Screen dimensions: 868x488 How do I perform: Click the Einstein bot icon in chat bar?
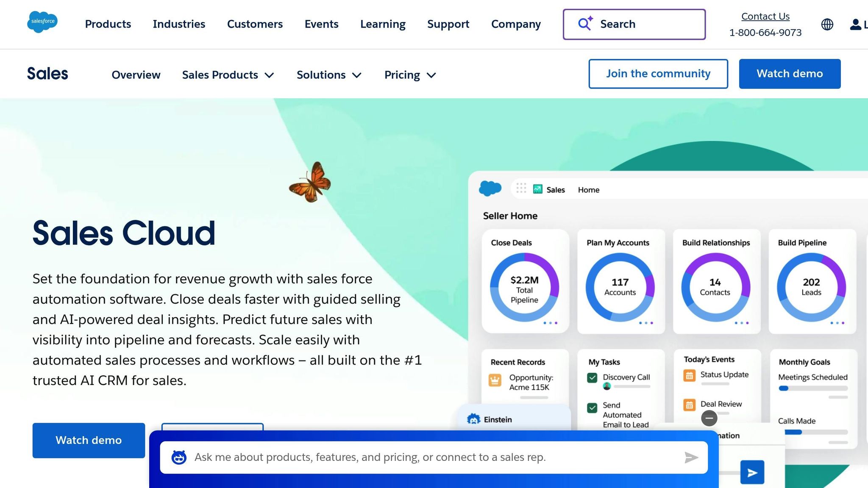[x=179, y=457]
